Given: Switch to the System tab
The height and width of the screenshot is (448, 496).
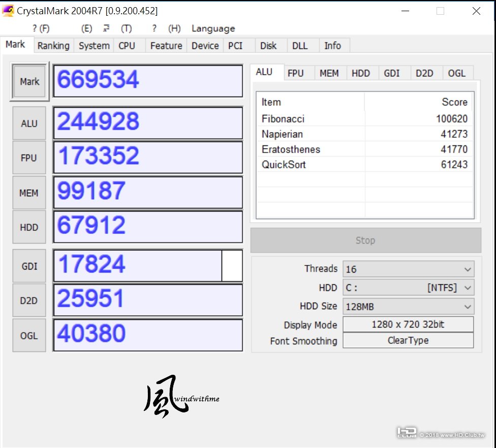Looking at the screenshot, I should 94,46.
